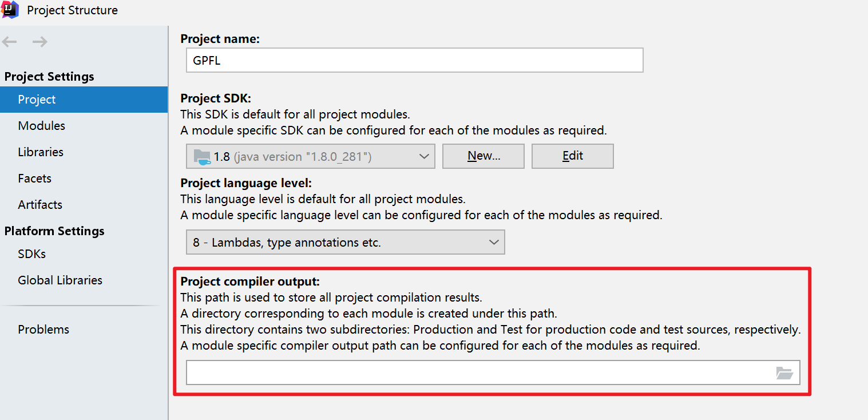Click the forward navigation arrow
Image resolution: width=868 pixels, height=420 pixels.
click(x=39, y=42)
